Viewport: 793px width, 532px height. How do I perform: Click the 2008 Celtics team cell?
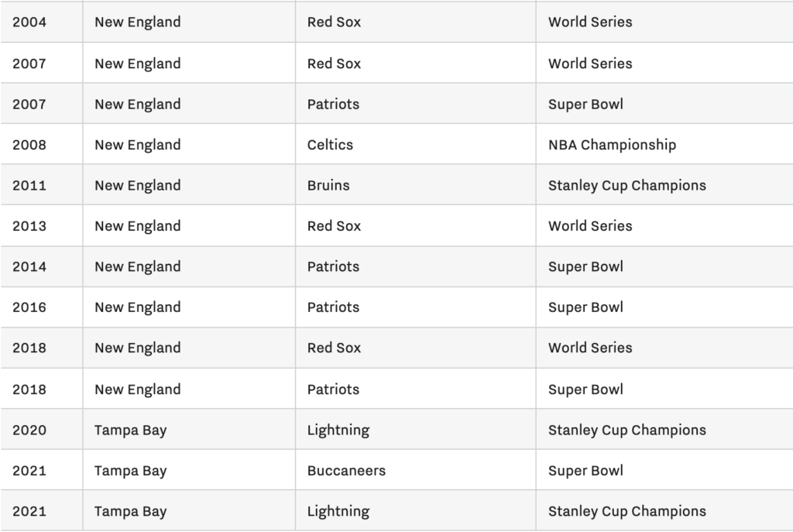415,145
